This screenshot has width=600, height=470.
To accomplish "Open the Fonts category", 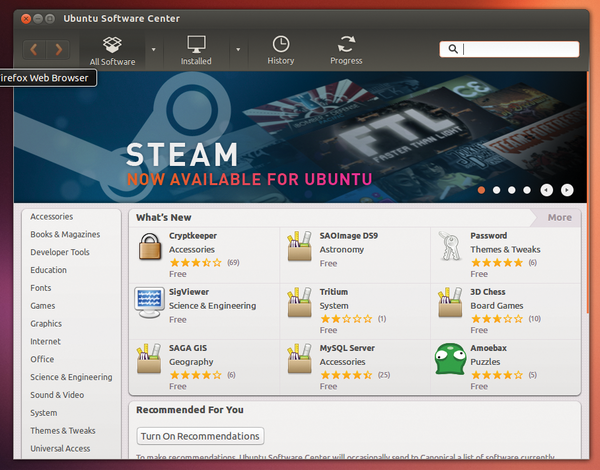I will pyautogui.click(x=41, y=288).
